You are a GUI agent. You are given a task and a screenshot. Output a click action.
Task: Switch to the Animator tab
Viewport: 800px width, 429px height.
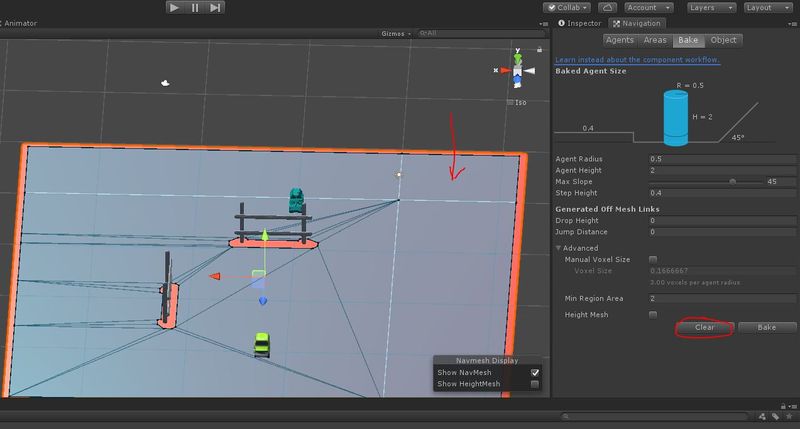click(x=18, y=23)
